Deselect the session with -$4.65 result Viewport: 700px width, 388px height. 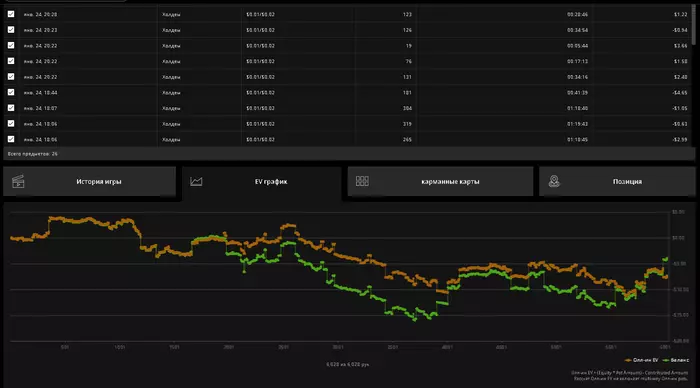click(x=11, y=92)
